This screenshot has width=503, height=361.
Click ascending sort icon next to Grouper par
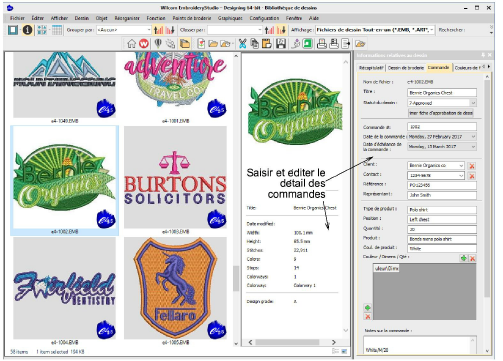158,30
